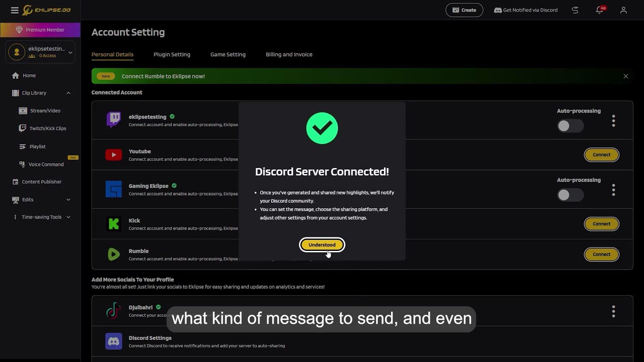Expand the Edits section

coord(68,200)
